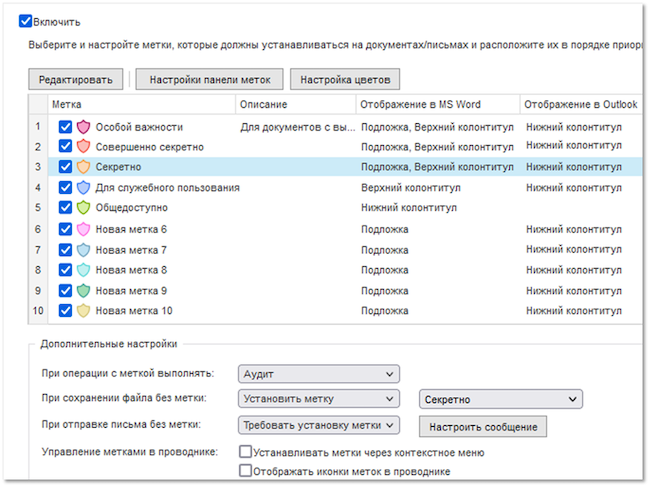Click the cyan shield icon for Новая метка 8

[x=83, y=270]
